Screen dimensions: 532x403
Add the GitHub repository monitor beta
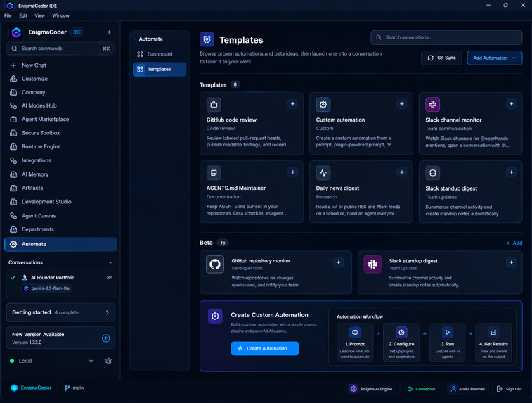[338, 262]
